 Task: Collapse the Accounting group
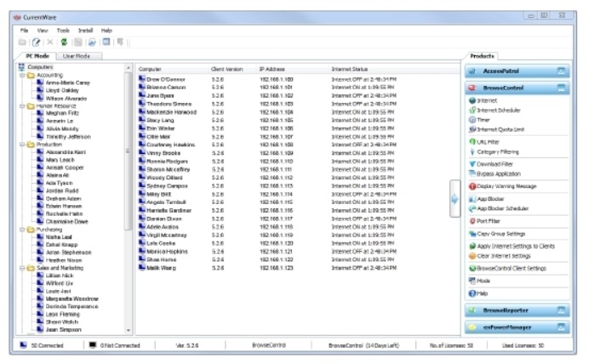tap(22, 75)
